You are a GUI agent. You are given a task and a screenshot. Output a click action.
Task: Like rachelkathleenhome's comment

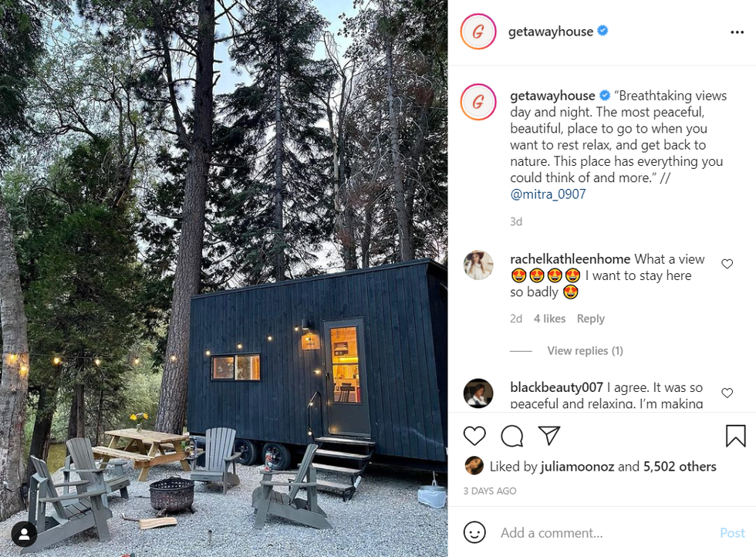(x=727, y=264)
